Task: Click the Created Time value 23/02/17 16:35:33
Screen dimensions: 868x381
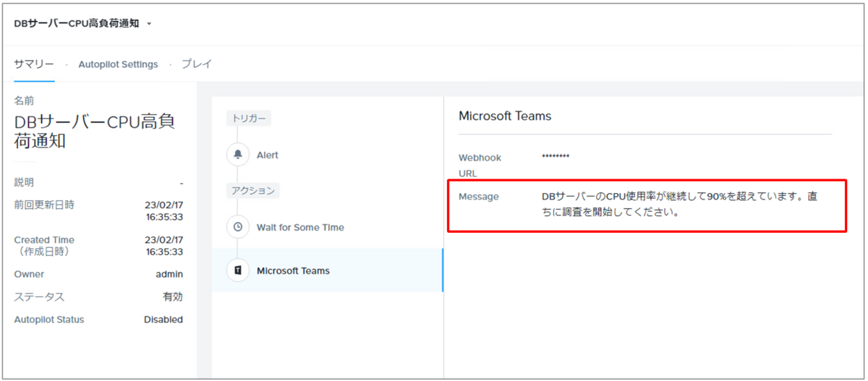Action: pyautogui.click(x=163, y=246)
